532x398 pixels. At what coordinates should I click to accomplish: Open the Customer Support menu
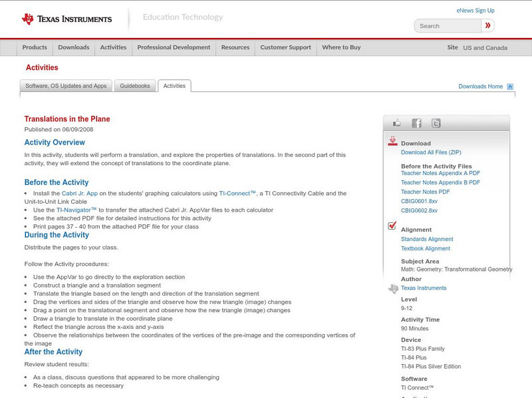(x=286, y=47)
